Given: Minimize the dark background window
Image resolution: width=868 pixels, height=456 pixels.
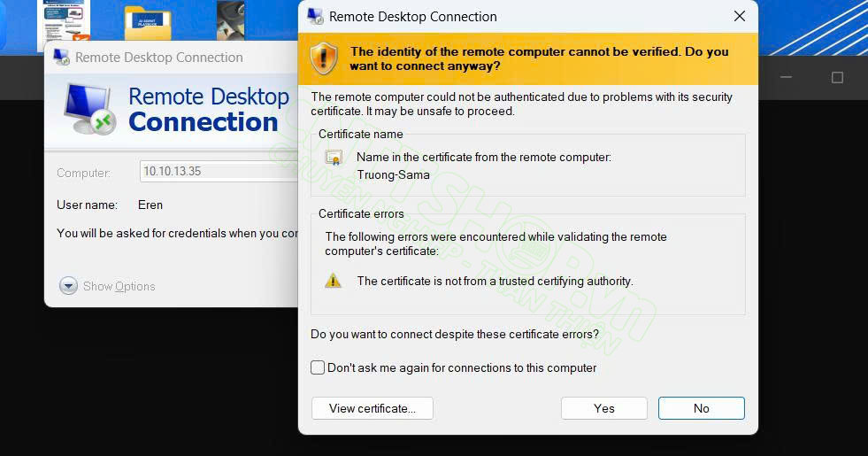Looking at the screenshot, I should [x=786, y=78].
